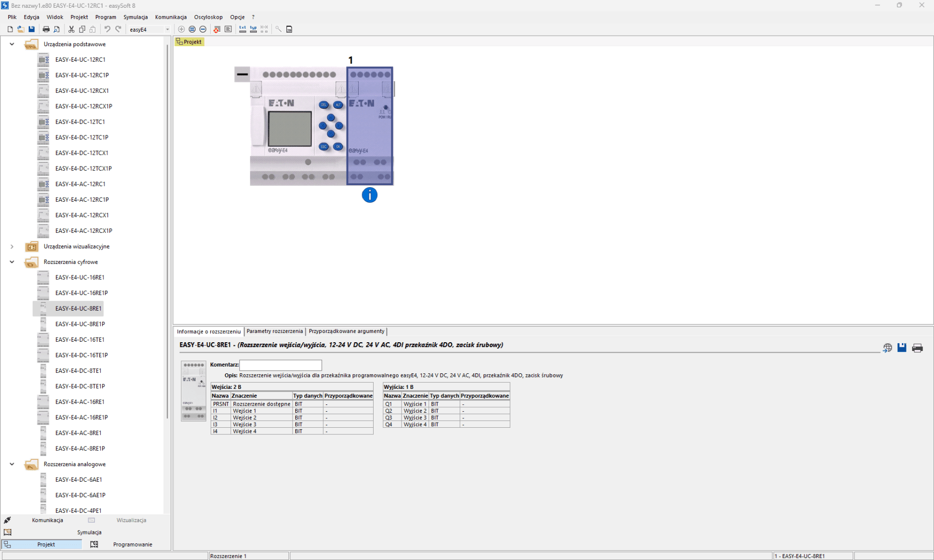Open the Przyporządkowane argumenty tab
Screen dimensions: 934x560
click(x=346, y=331)
